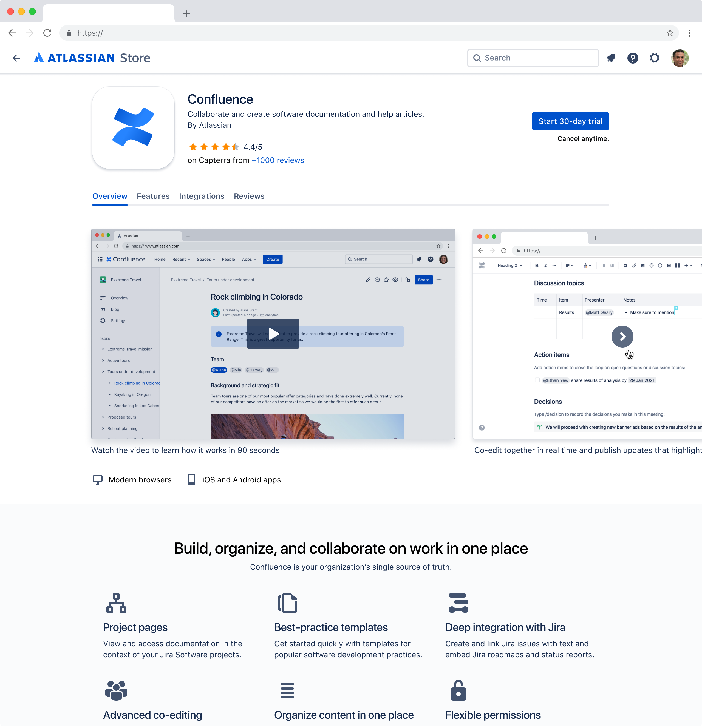Image resolution: width=702 pixels, height=728 pixels.
Task: Click the Deep integration with Jira icon
Action: 458,603
